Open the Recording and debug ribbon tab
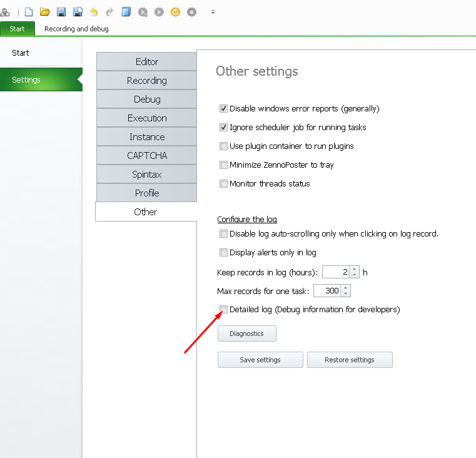Image resolution: width=476 pixels, height=458 pixels. [76, 29]
